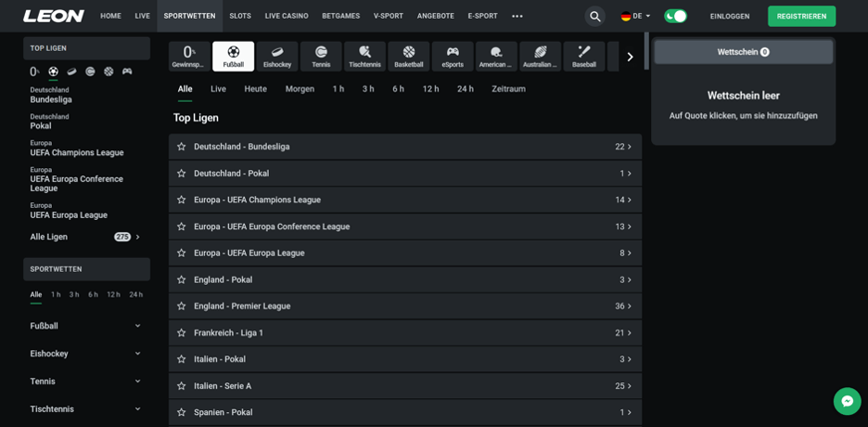This screenshot has height=427, width=868.
Task: Click the soccer ball icon under Top Ligen
Action: click(x=53, y=71)
